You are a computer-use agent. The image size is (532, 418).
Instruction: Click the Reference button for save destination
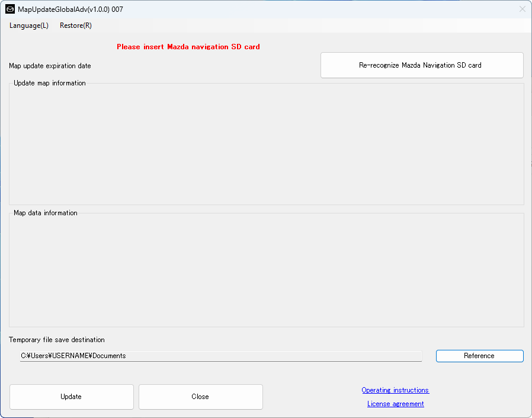point(479,356)
